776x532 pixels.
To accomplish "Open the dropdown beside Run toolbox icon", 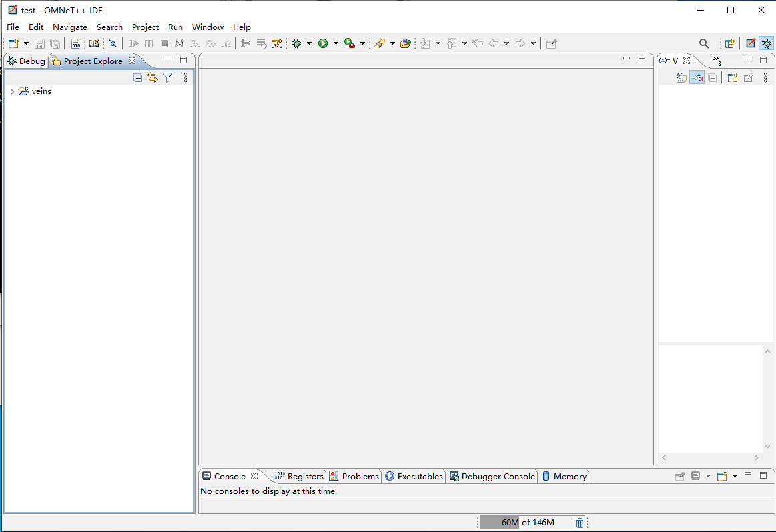I will click(x=362, y=43).
